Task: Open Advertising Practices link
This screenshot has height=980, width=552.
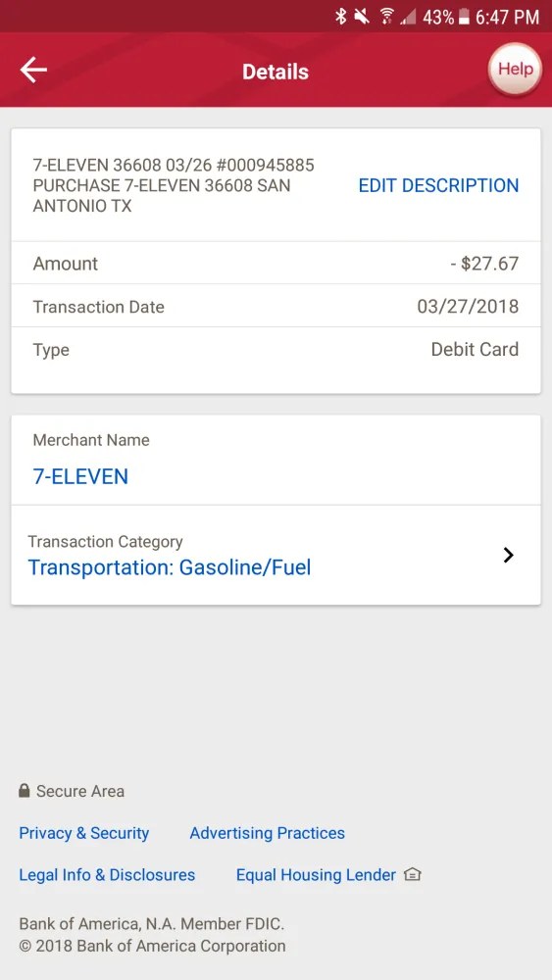Action: [x=267, y=833]
